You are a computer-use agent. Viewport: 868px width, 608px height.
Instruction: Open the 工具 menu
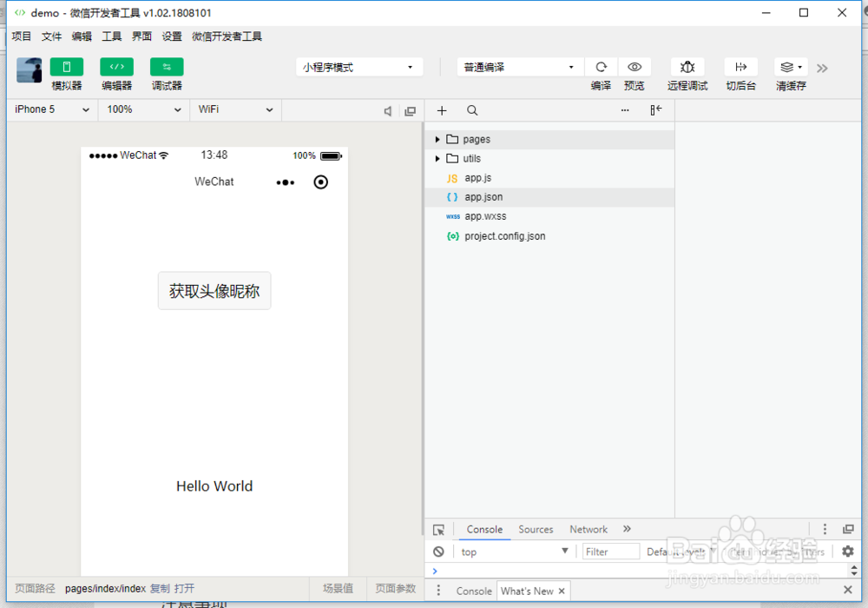(x=111, y=36)
